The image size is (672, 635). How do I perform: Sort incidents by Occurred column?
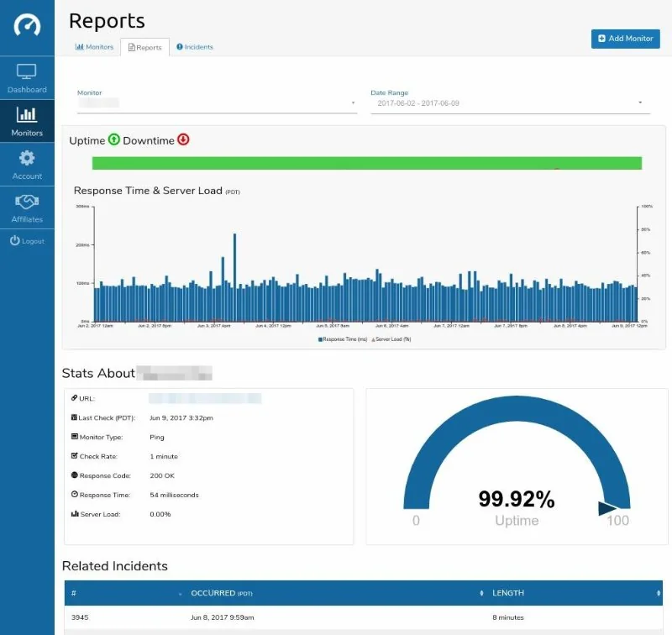pyautogui.click(x=337, y=594)
